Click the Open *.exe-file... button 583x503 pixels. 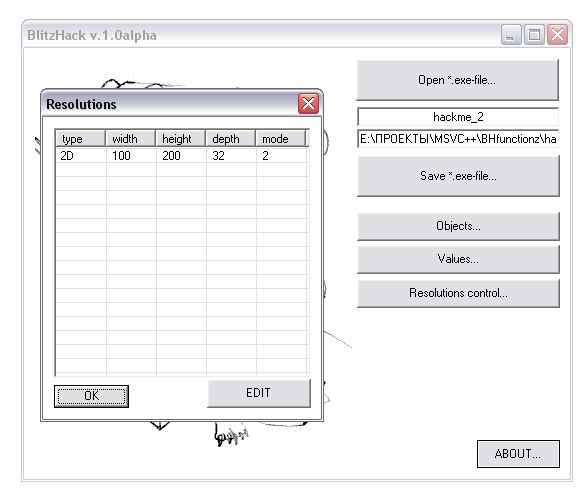(x=457, y=80)
